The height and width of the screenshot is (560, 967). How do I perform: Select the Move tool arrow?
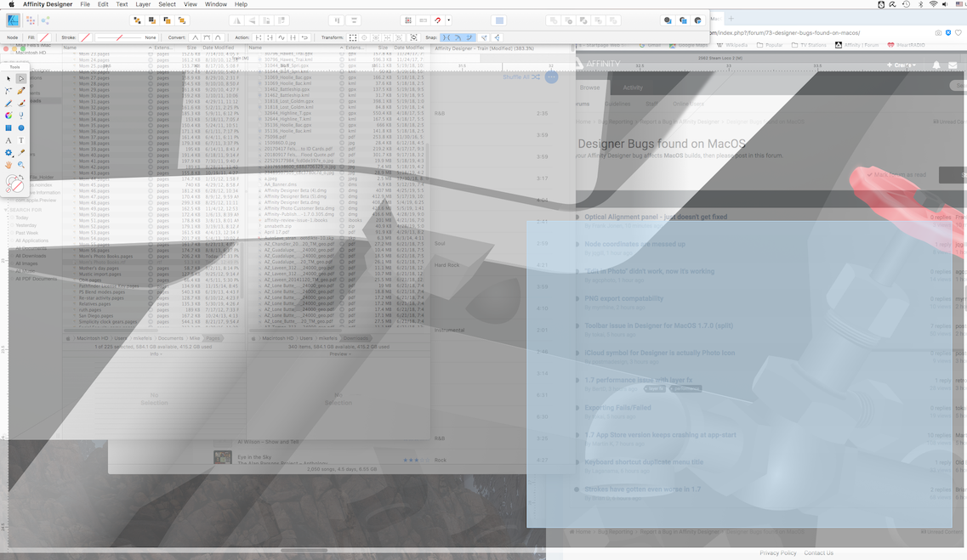[x=9, y=79]
